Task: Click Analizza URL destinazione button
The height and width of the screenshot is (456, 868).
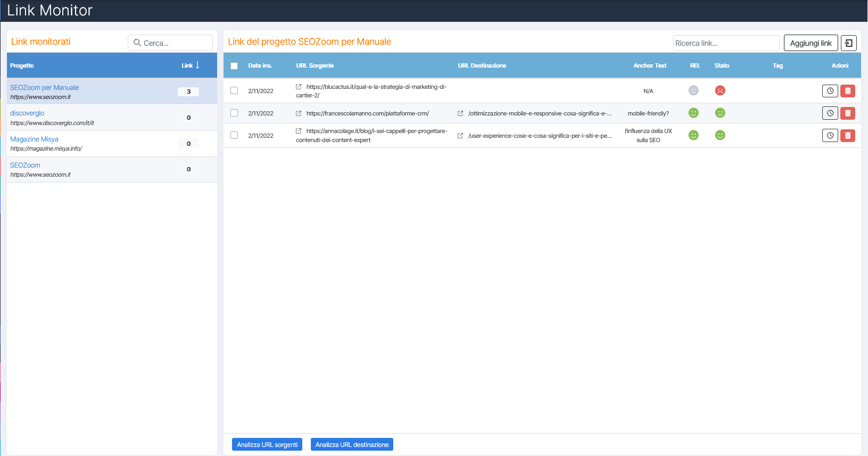Action: [x=352, y=444]
